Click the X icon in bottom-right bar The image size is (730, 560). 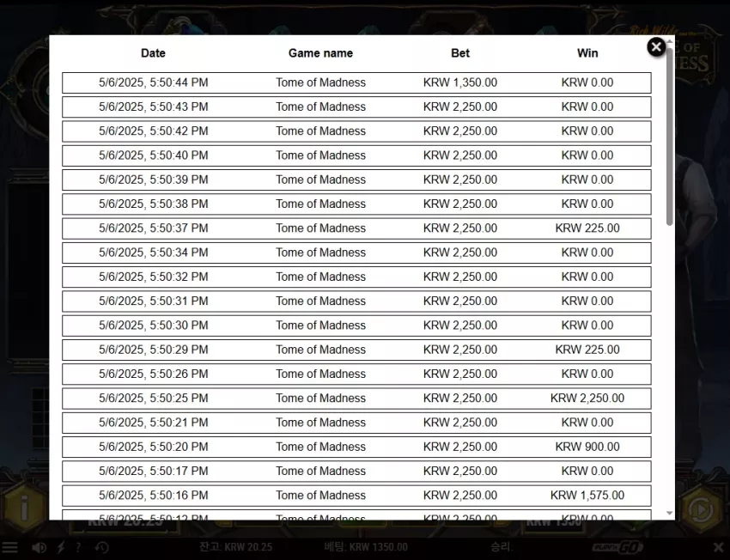(x=718, y=547)
